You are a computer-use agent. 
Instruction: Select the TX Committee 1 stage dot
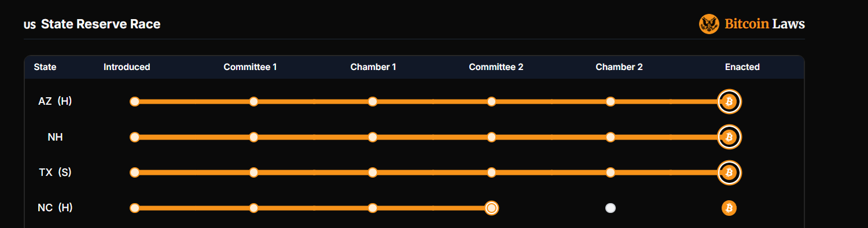[253, 172]
